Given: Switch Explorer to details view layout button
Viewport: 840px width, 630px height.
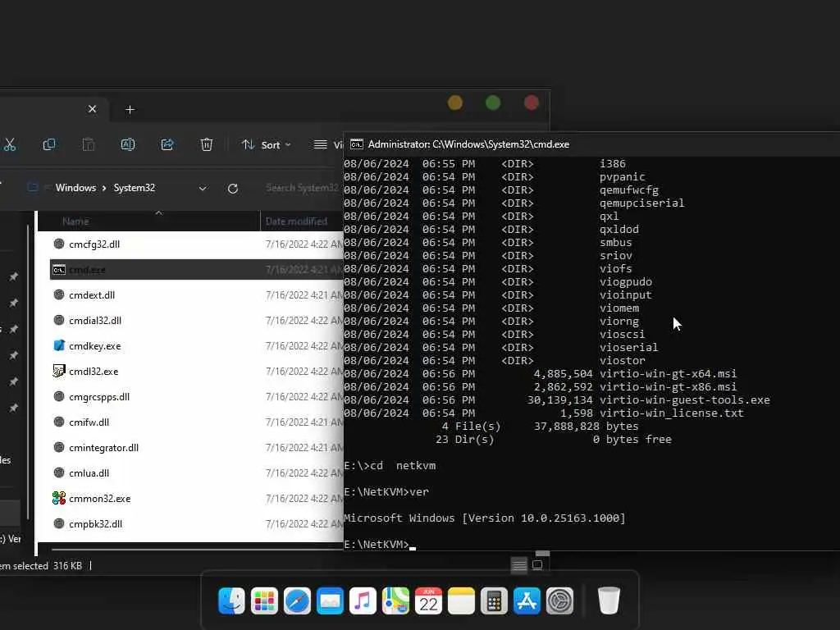Looking at the screenshot, I should pyautogui.click(x=518, y=565).
